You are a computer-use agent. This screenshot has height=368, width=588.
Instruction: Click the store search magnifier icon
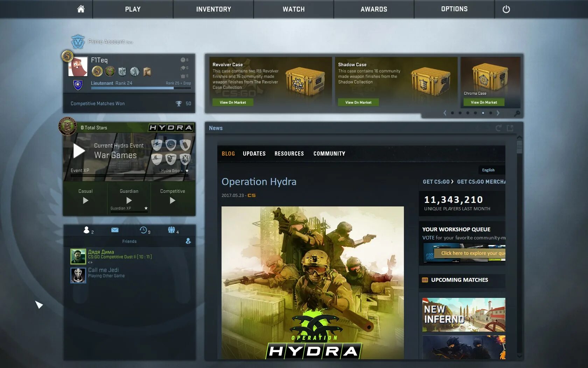coord(517,113)
